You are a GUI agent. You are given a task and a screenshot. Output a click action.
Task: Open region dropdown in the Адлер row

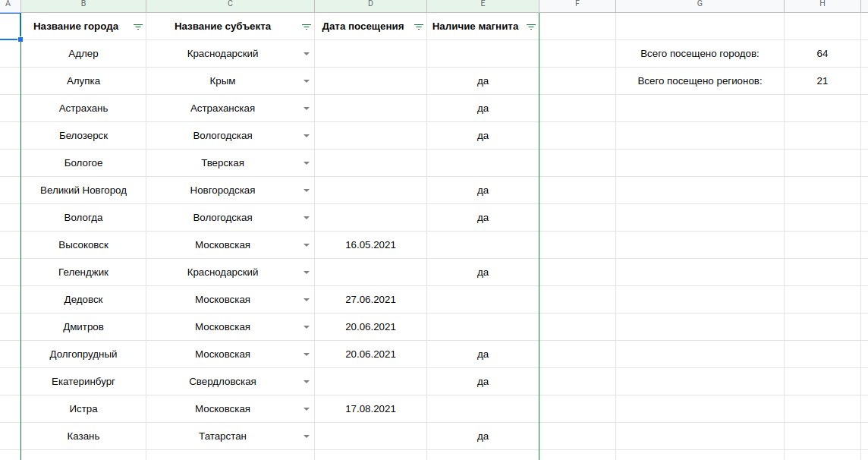(x=307, y=53)
